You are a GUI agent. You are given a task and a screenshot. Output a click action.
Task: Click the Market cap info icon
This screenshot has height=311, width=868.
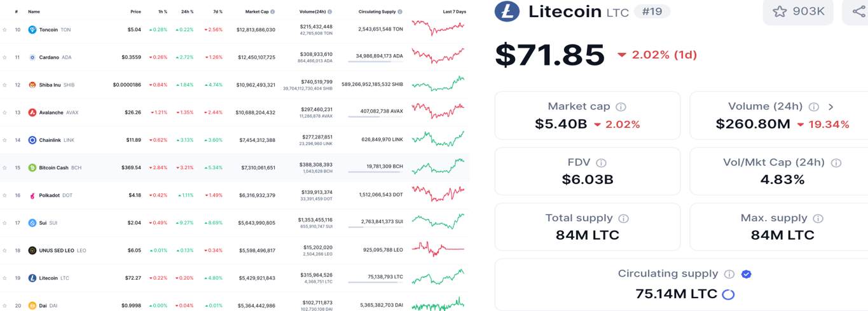click(621, 107)
